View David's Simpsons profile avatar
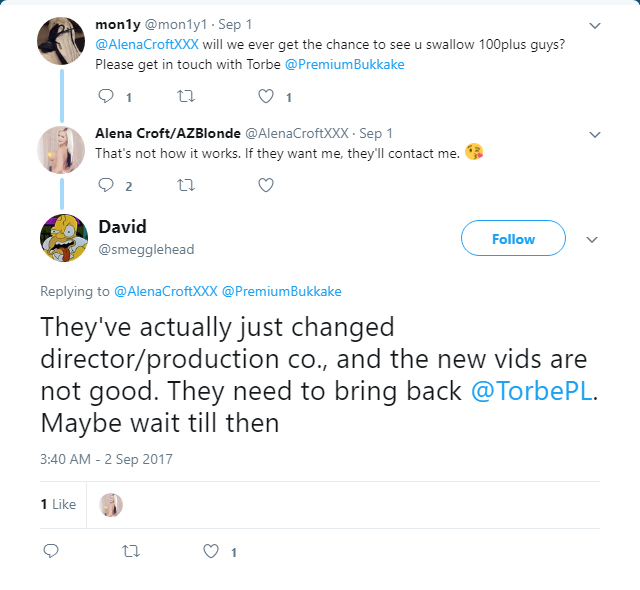This screenshot has width=640, height=590. (x=64, y=238)
